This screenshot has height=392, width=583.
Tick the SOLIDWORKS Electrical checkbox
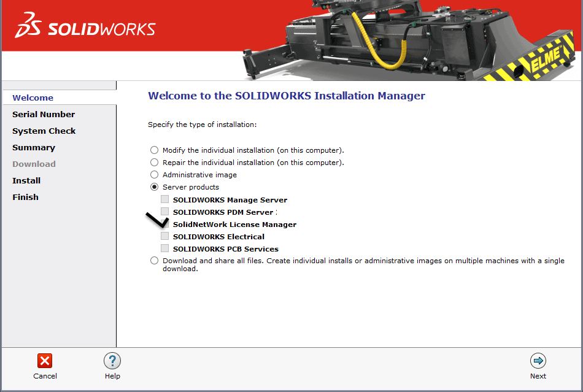tap(164, 236)
